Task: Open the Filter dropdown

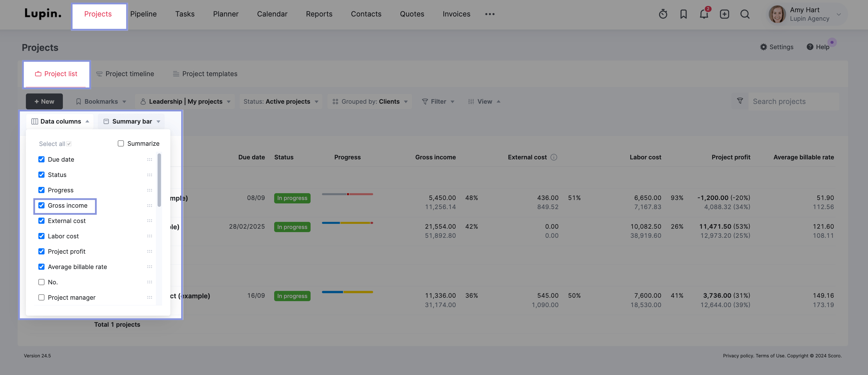Action: tap(438, 101)
